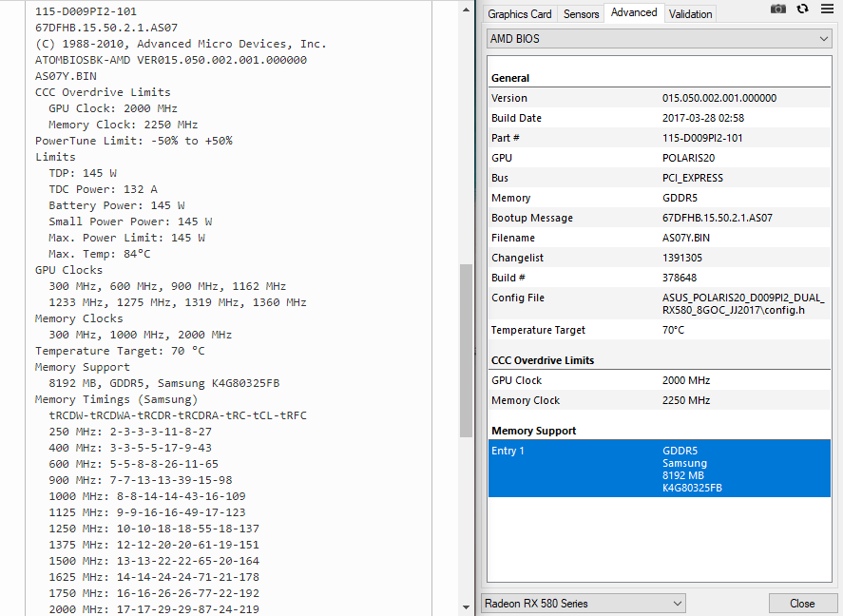Click the text pane scrollbar thumb

point(466,351)
